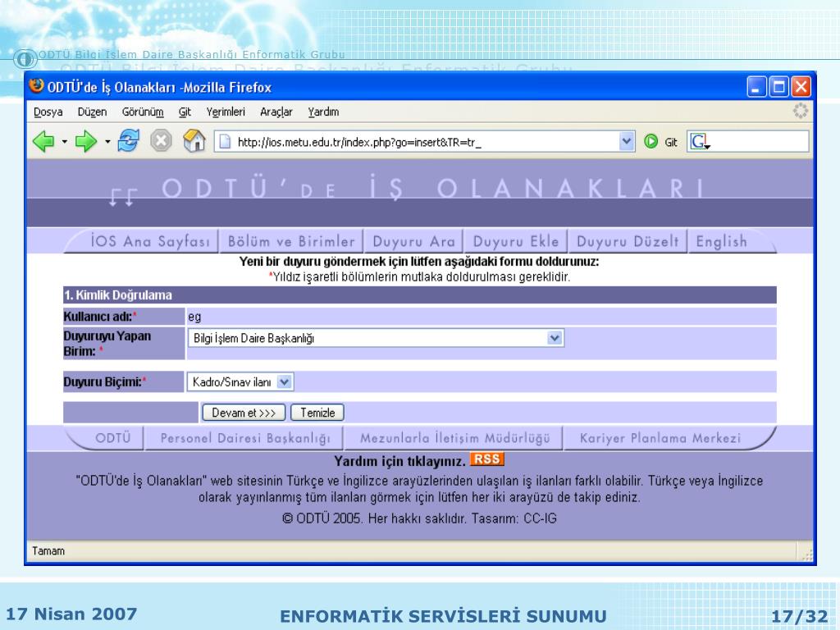Click the Tamam status bar text
This screenshot has width=840, height=630.
click(x=48, y=550)
